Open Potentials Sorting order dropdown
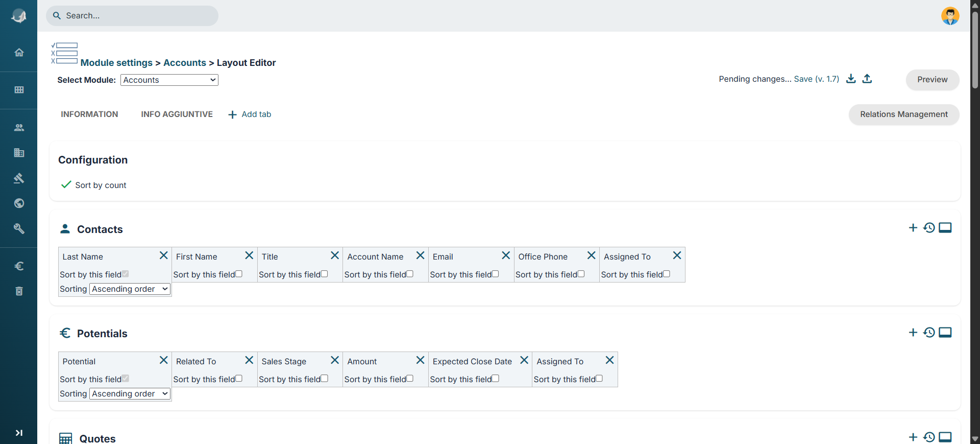 [130, 394]
